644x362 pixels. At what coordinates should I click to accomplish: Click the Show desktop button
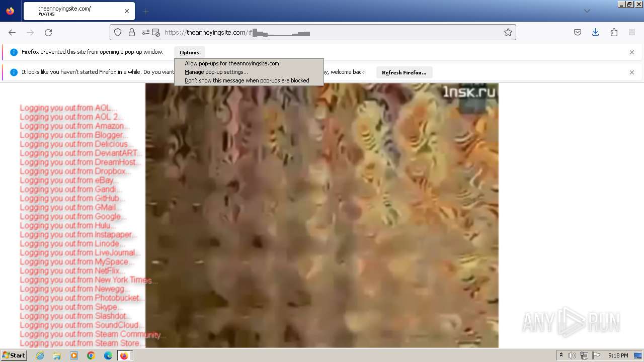(639, 355)
